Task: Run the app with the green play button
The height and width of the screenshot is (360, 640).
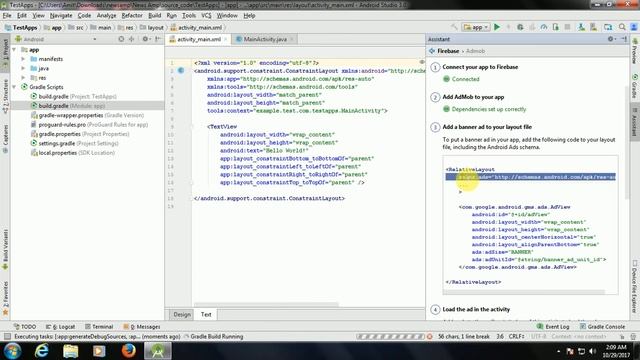Action: pyautogui.click(x=497, y=27)
